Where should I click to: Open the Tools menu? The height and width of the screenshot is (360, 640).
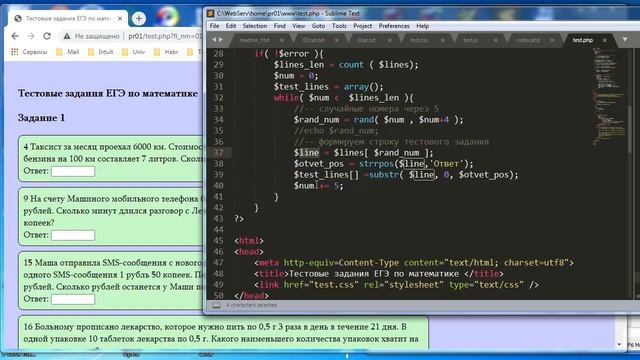tap(339, 26)
